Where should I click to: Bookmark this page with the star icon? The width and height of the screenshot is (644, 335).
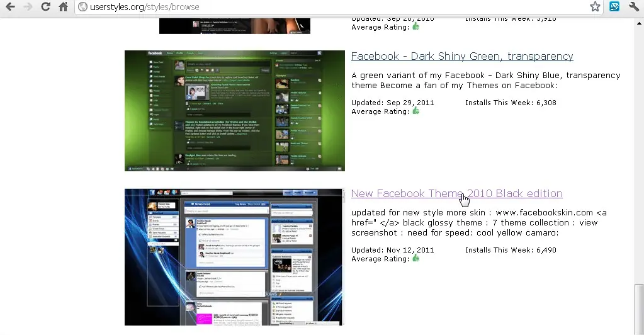595,6
